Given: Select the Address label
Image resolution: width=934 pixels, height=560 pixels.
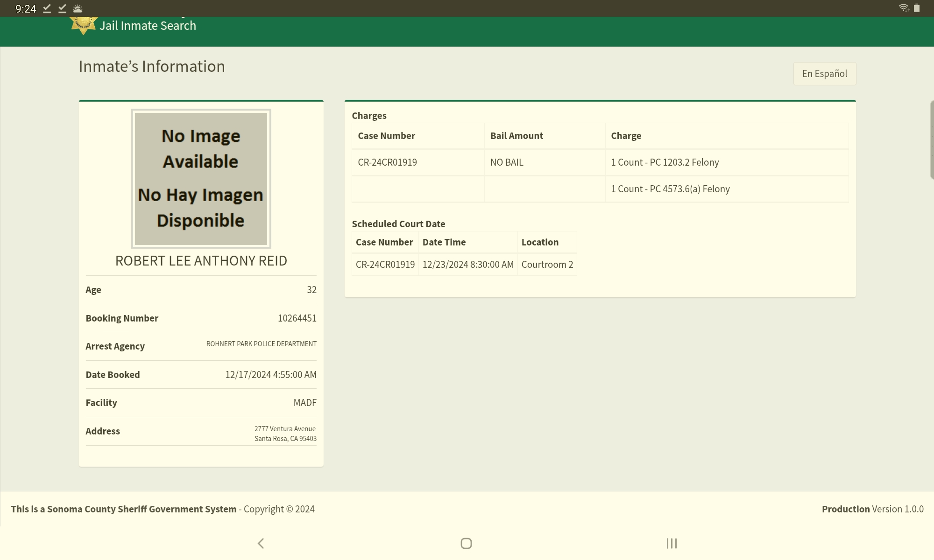Looking at the screenshot, I should coord(103,431).
